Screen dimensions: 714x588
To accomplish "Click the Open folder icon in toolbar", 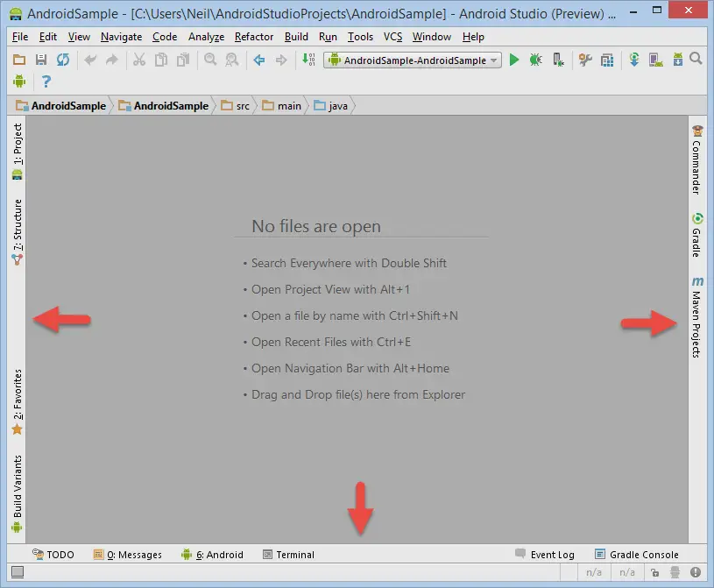I will click(19, 60).
